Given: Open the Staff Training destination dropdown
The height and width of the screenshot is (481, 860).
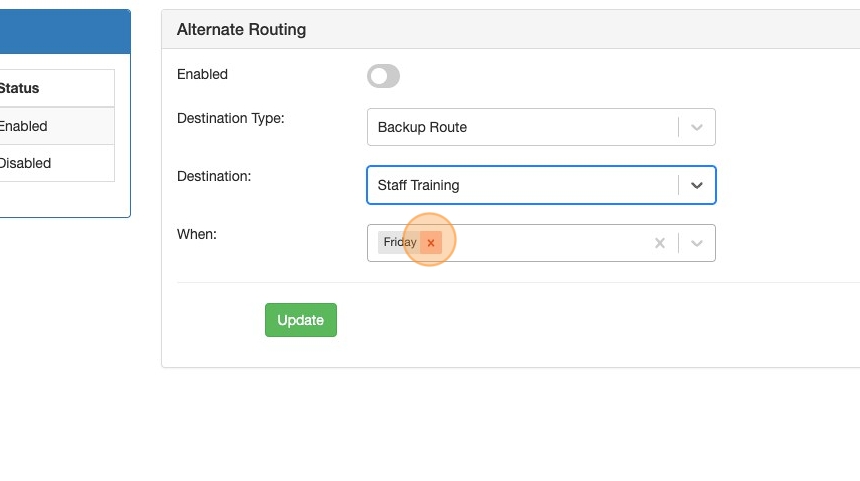Looking at the screenshot, I should pyautogui.click(x=520, y=185).
